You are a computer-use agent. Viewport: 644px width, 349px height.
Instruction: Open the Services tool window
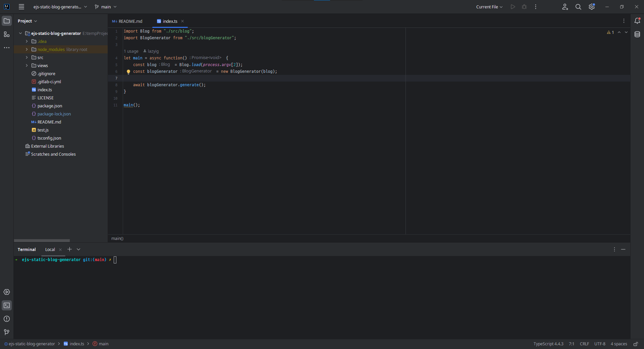click(x=7, y=292)
